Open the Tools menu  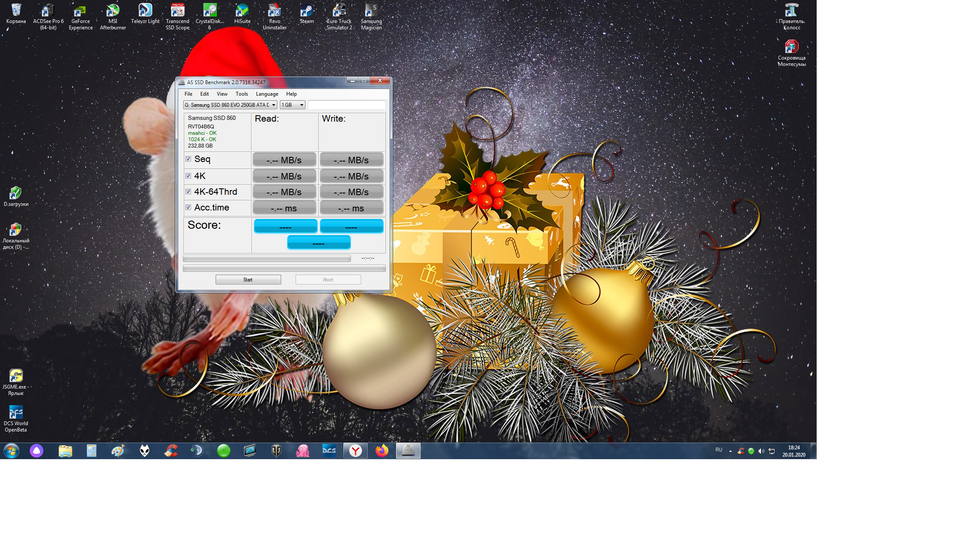242,94
